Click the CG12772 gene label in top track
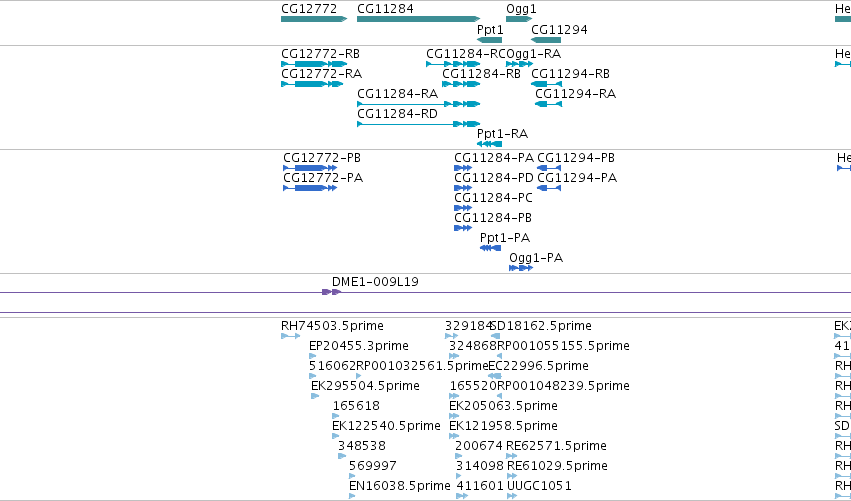851x501 pixels. click(x=309, y=9)
